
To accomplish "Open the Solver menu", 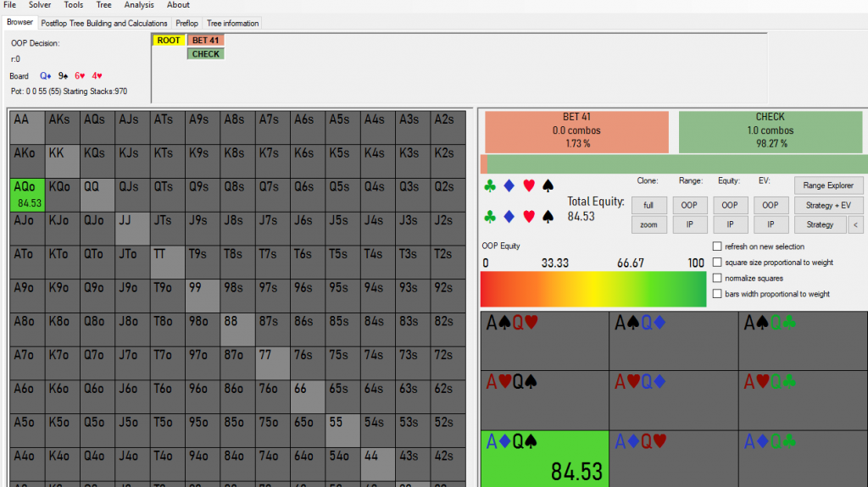I will point(40,5).
